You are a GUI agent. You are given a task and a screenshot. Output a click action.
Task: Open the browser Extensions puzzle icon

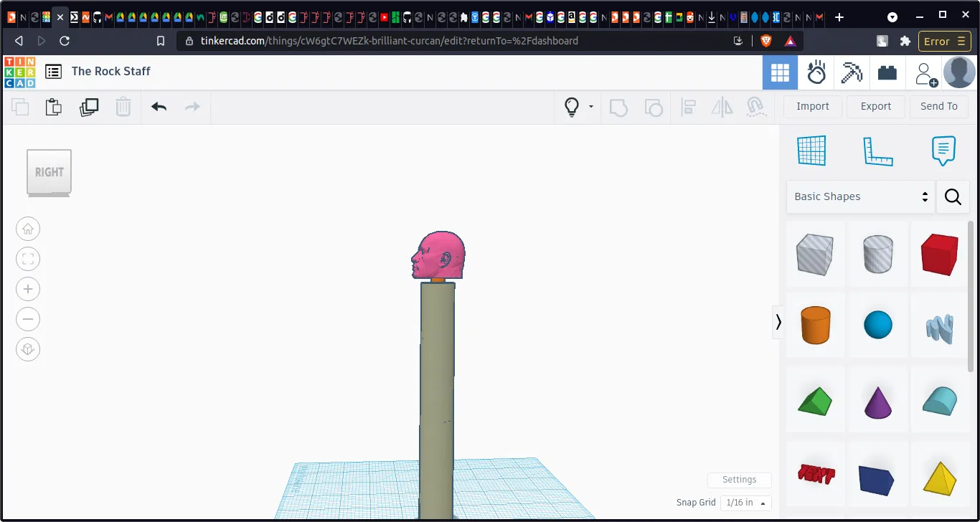point(905,41)
